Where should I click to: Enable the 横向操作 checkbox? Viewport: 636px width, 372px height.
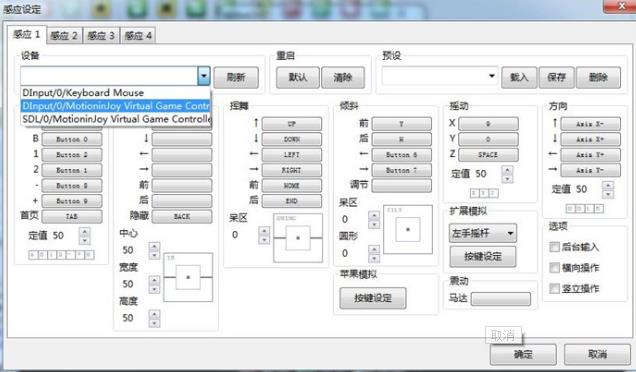click(554, 268)
